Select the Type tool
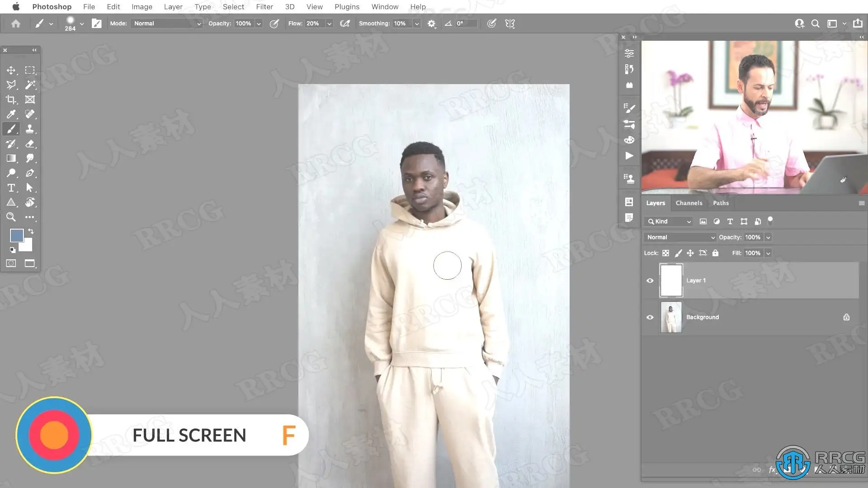Image resolution: width=868 pixels, height=488 pixels. [11, 188]
